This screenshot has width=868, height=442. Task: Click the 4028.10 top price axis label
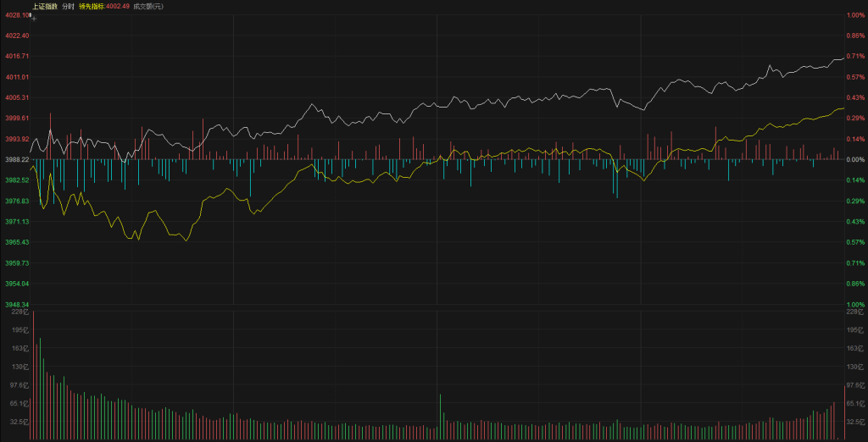pos(16,15)
